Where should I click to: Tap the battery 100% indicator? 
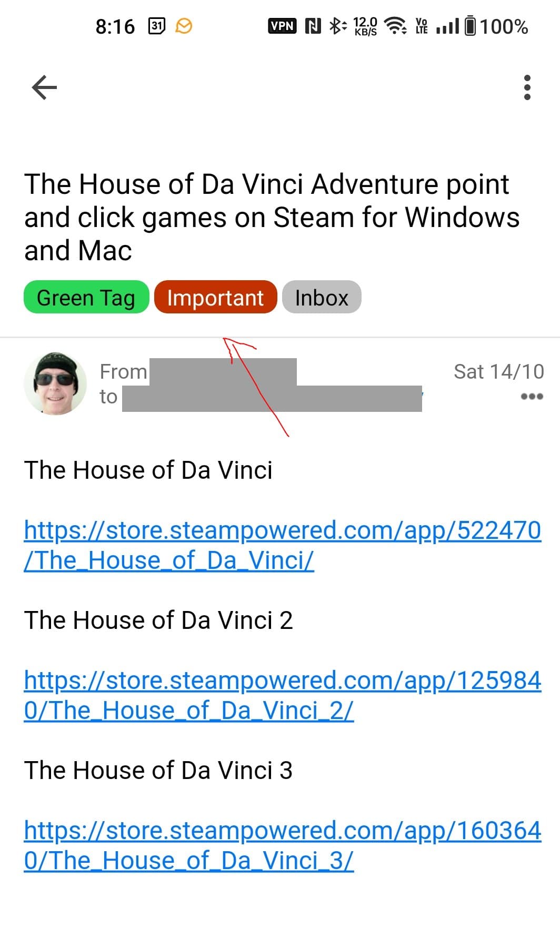click(x=496, y=26)
